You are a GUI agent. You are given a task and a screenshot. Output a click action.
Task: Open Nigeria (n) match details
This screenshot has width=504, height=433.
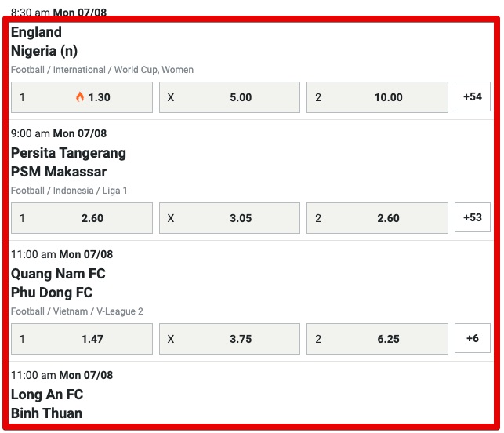tap(45, 51)
